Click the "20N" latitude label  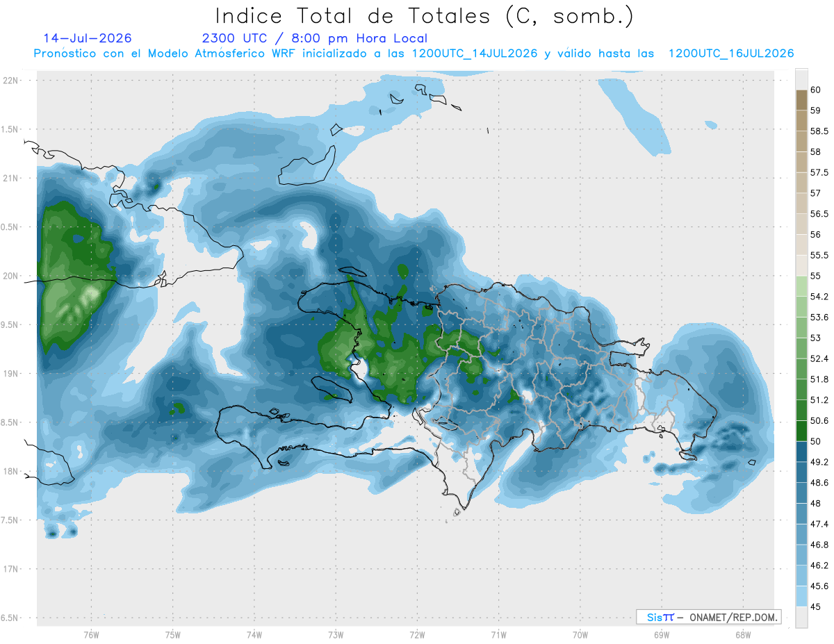click(11, 276)
